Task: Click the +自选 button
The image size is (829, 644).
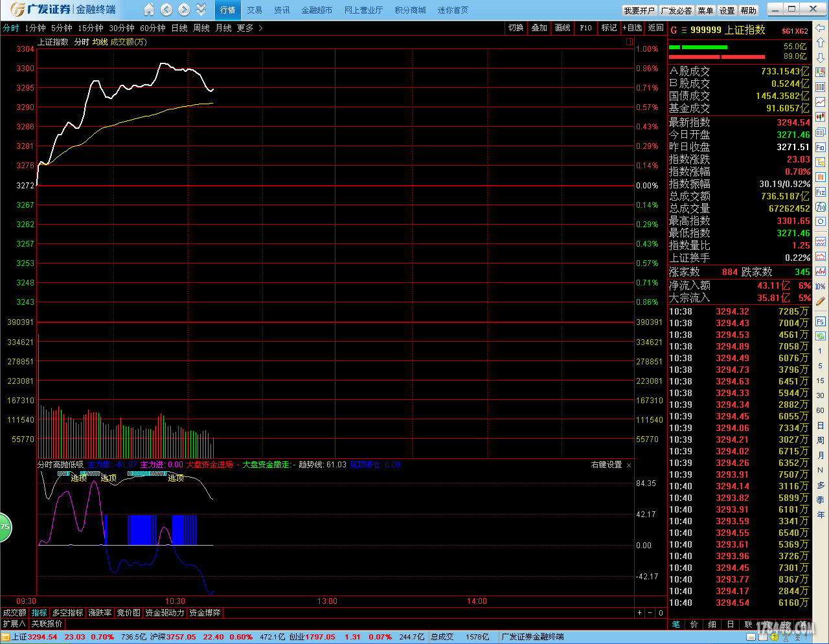Action: click(632, 28)
